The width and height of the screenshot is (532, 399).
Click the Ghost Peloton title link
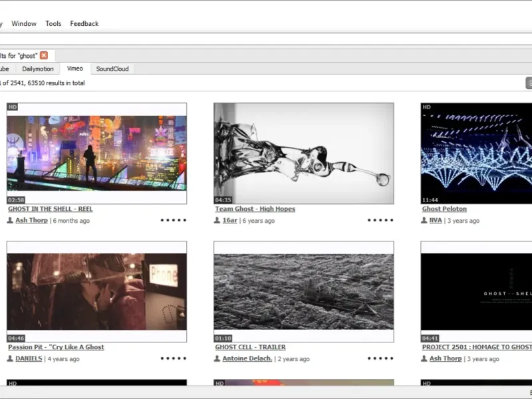pyautogui.click(x=444, y=209)
